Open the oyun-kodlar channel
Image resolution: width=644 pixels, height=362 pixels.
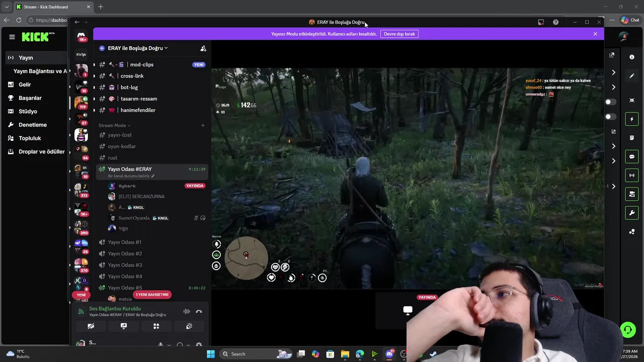151,146
